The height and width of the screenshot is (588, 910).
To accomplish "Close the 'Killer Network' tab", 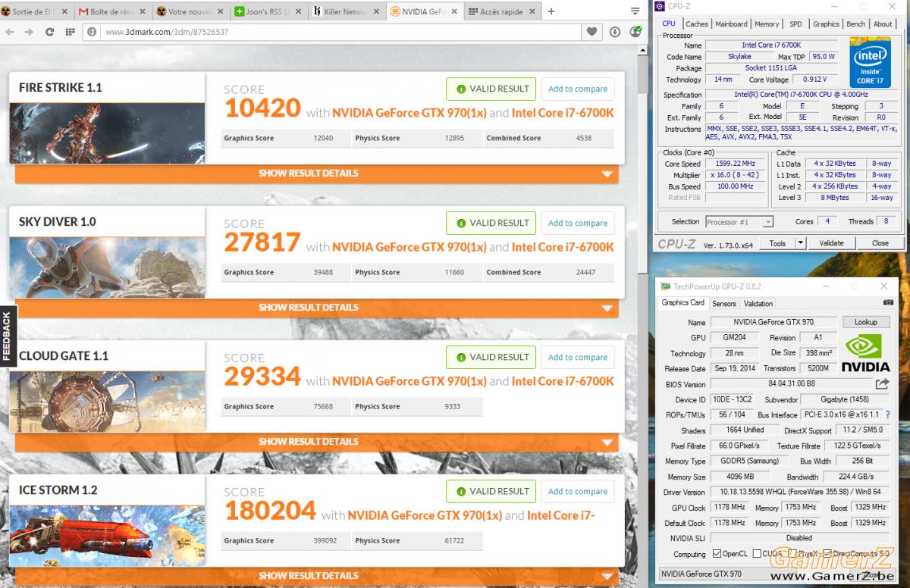I will coord(375,12).
